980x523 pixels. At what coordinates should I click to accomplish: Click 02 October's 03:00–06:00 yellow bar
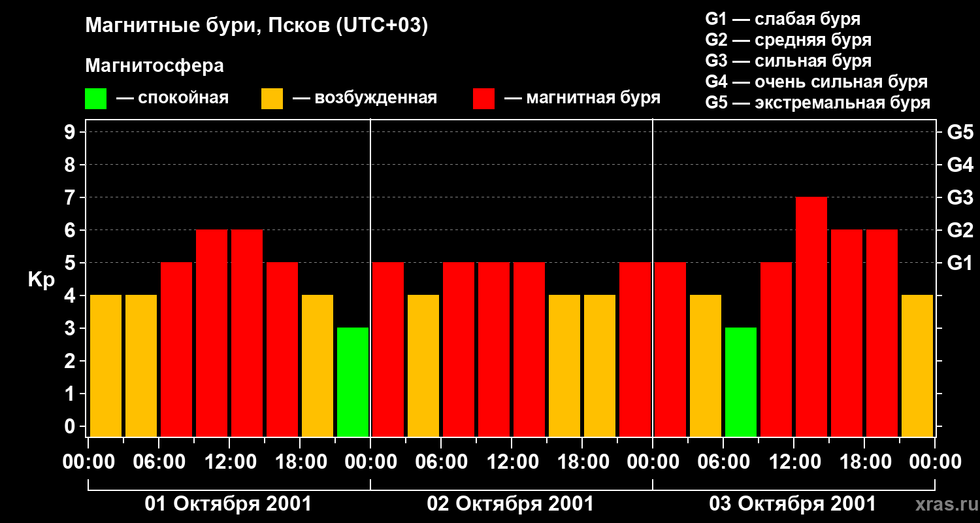point(423,365)
